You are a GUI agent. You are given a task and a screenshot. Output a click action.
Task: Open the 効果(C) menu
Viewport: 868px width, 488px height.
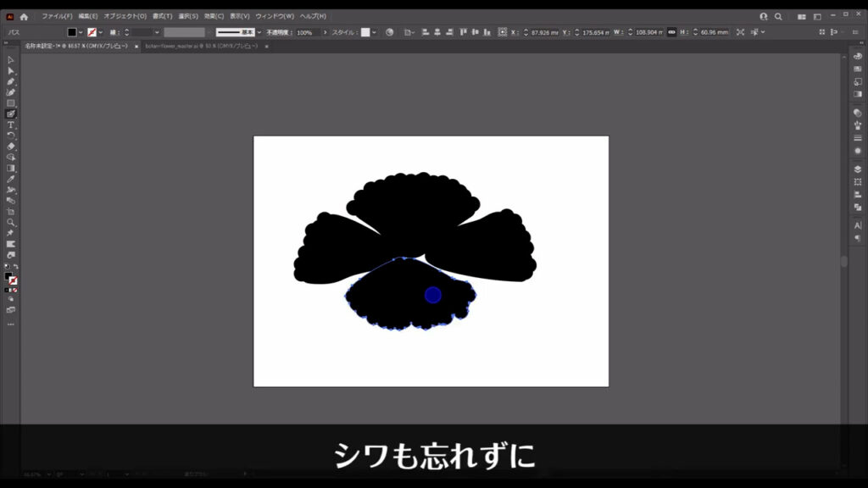pyautogui.click(x=214, y=17)
